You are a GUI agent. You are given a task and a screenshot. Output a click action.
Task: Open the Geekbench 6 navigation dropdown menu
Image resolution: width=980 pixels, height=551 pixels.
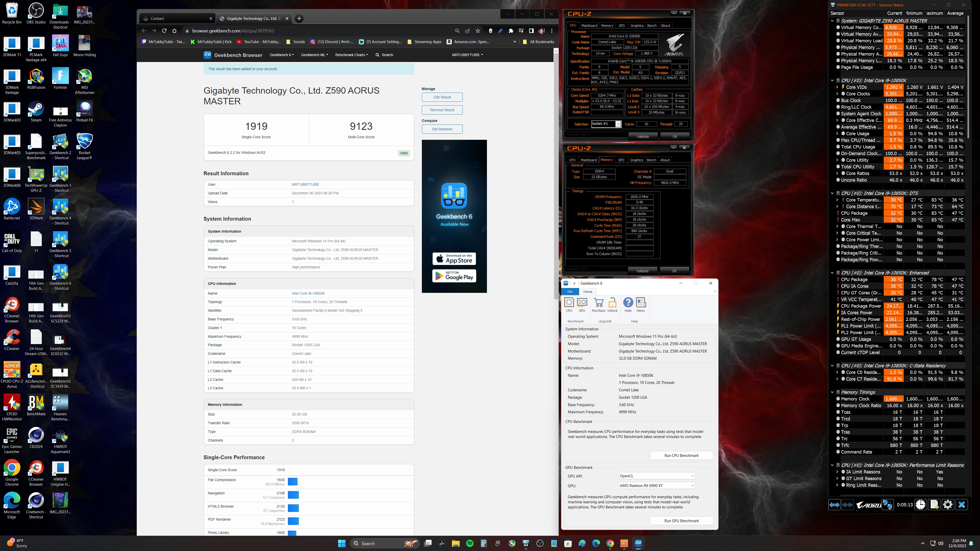(x=281, y=55)
